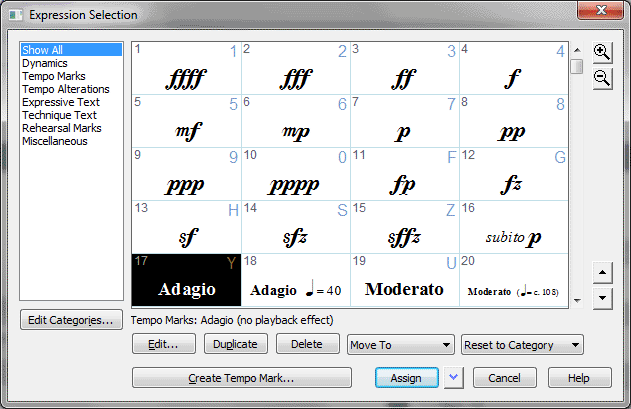Click the move expression down arrow button

(602, 298)
